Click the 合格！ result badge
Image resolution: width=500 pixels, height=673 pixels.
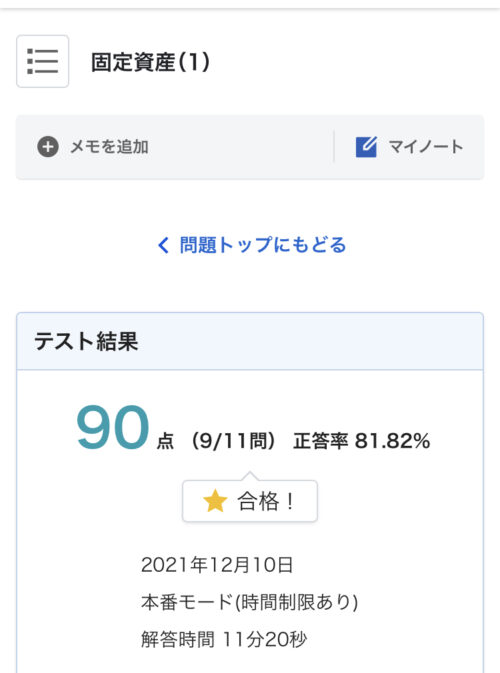pos(250,501)
